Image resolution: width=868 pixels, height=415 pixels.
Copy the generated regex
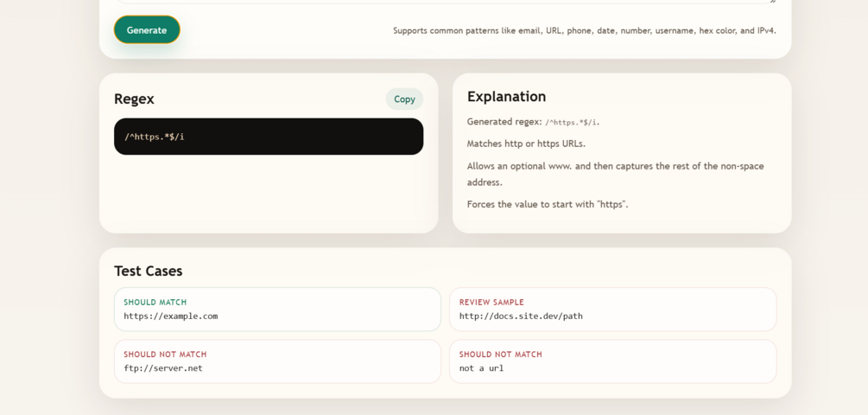click(x=404, y=99)
